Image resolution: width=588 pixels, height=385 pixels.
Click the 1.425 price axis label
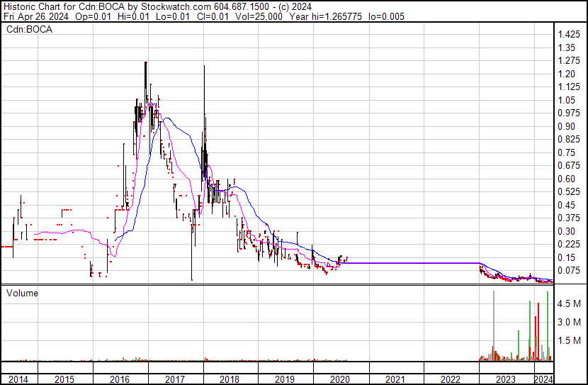[x=567, y=35]
